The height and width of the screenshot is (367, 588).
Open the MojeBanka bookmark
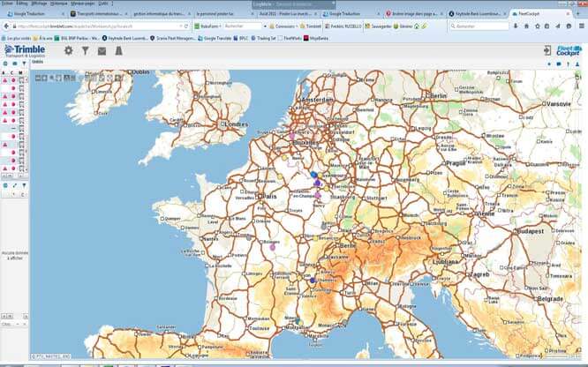pyautogui.click(x=316, y=38)
